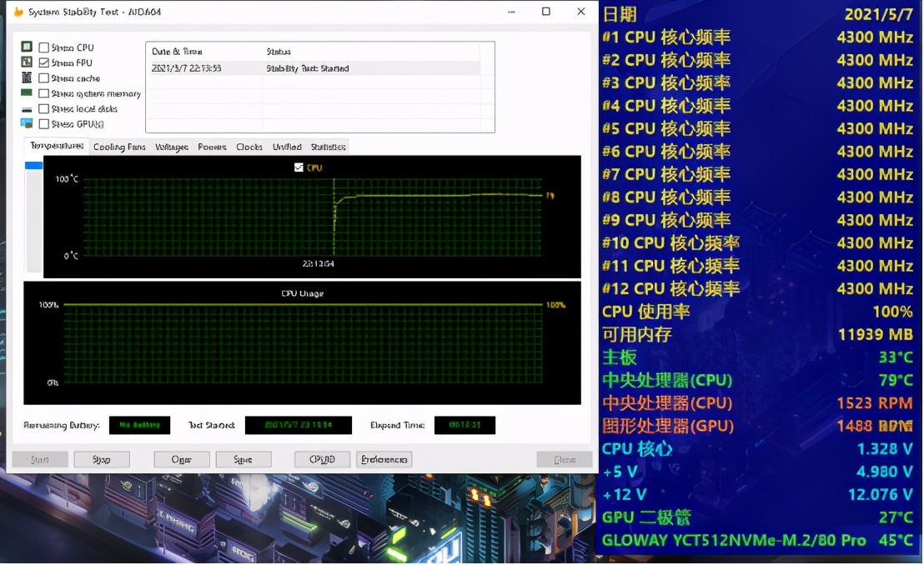Select the Temperatures tab
The width and height of the screenshot is (924, 565).
pyautogui.click(x=57, y=146)
